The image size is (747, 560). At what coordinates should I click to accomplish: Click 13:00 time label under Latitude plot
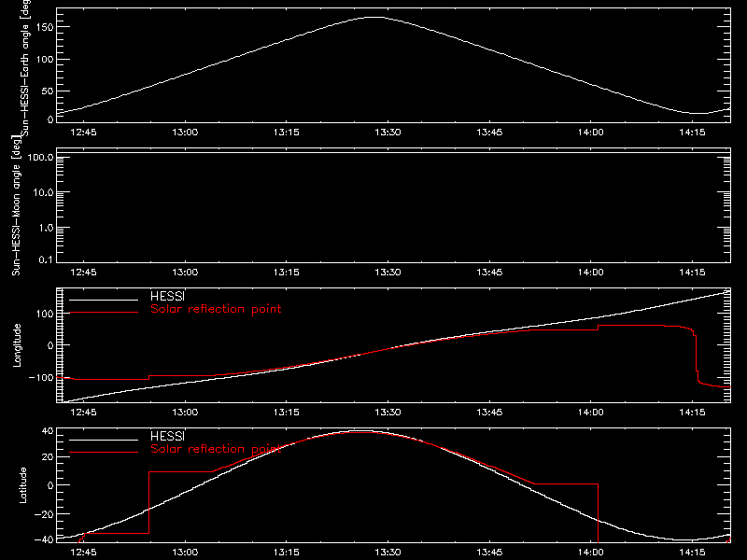185,552
